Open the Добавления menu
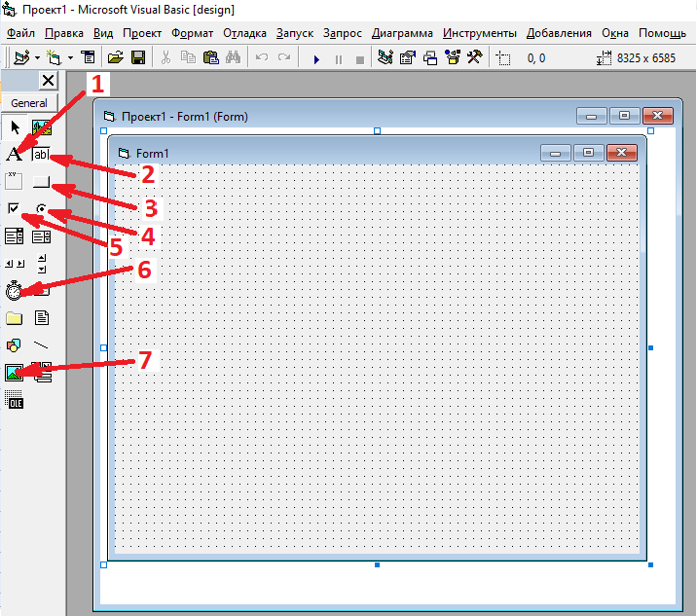The height and width of the screenshot is (616, 697). (x=559, y=33)
